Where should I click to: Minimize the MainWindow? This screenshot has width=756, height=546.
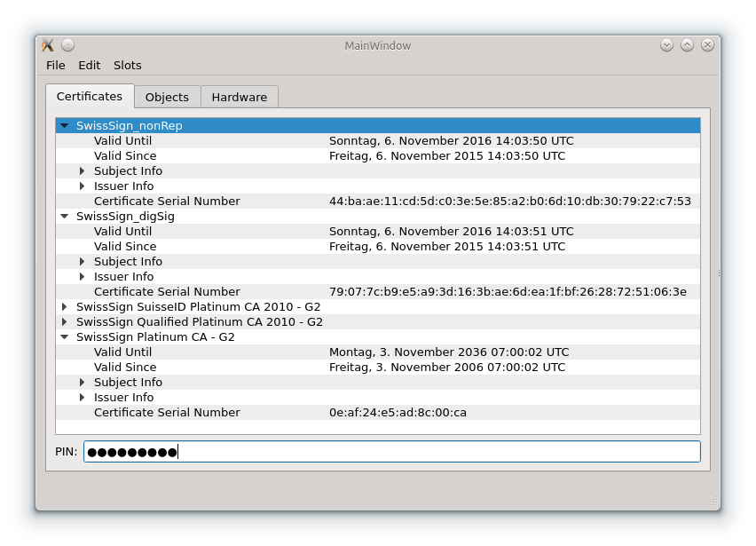[666, 45]
